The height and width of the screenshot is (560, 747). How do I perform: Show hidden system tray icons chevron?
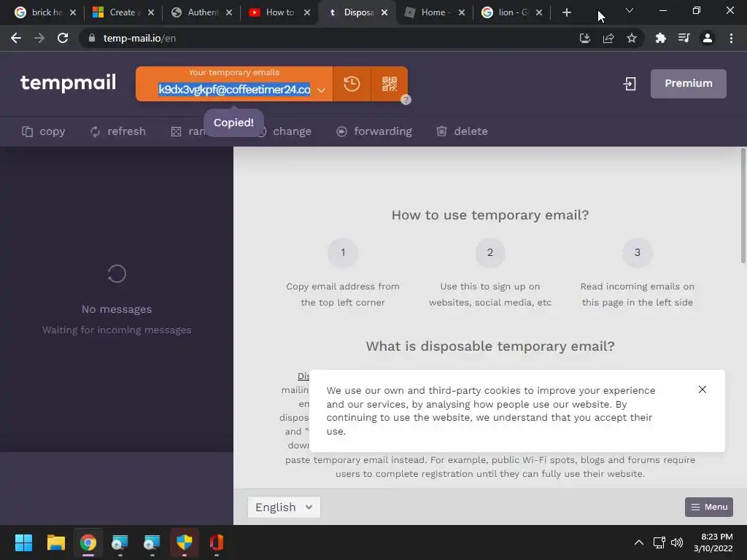639,542
